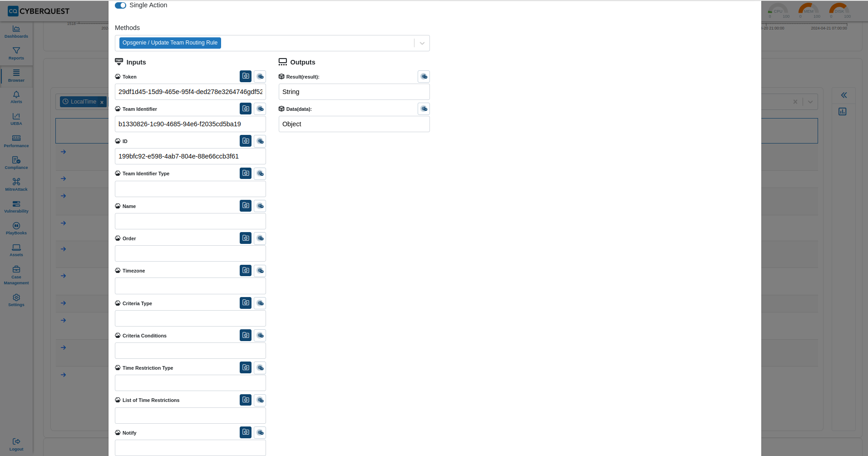Image resolution: width=868 pixels, height=456 pixels.
Task: Open Browser in the sidebar
Action: coord(16,76)
